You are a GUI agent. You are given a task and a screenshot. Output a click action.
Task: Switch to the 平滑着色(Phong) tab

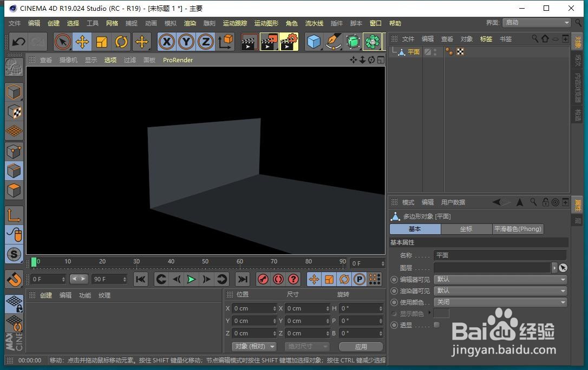[x=518, y=229]
